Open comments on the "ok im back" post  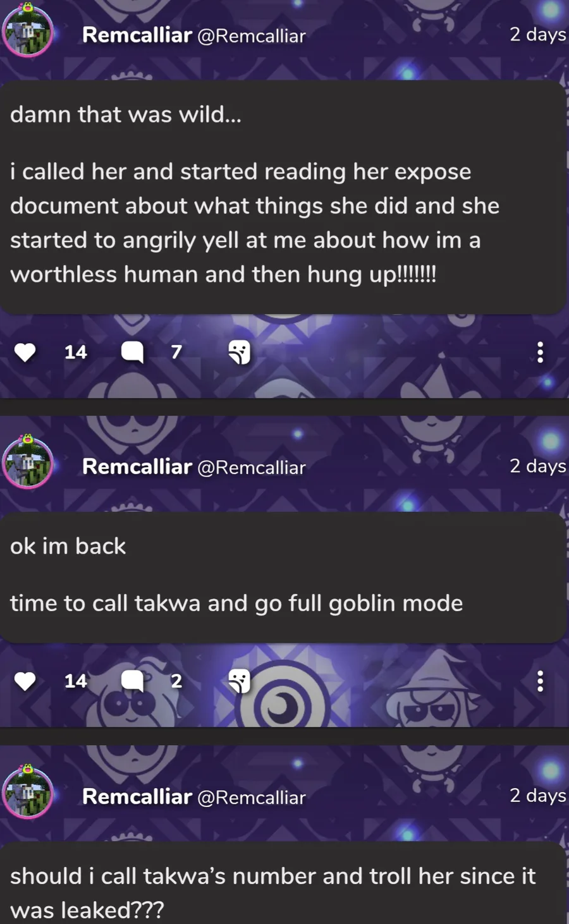pos(132,681)
